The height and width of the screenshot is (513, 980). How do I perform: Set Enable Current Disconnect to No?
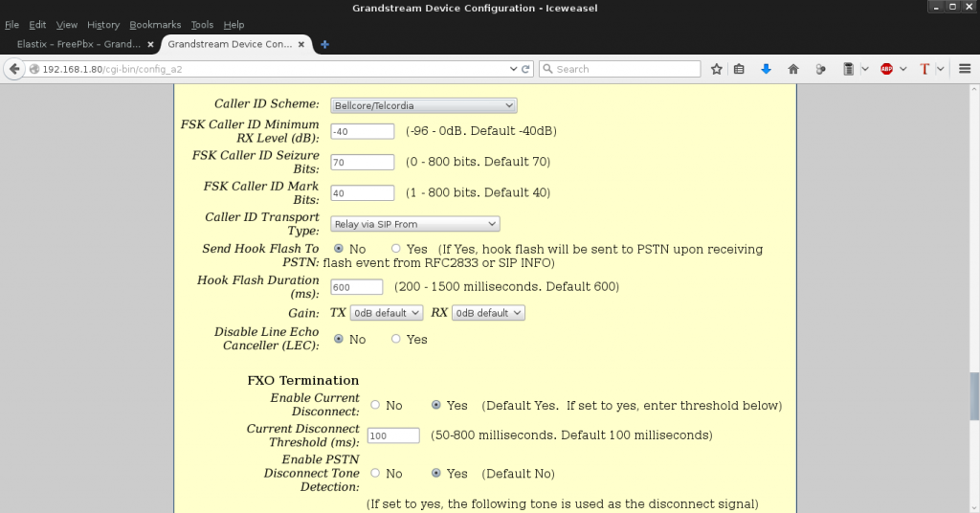tap(375, 406)
